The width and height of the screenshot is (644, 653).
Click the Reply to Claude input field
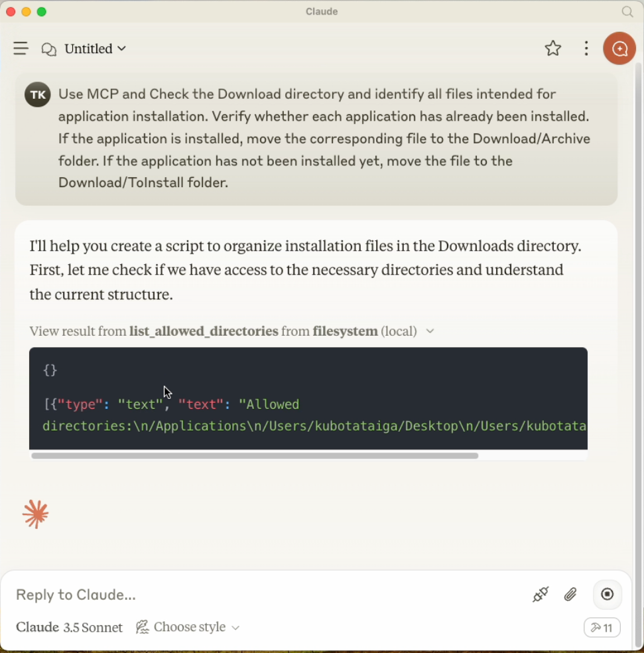pos(267,595)
